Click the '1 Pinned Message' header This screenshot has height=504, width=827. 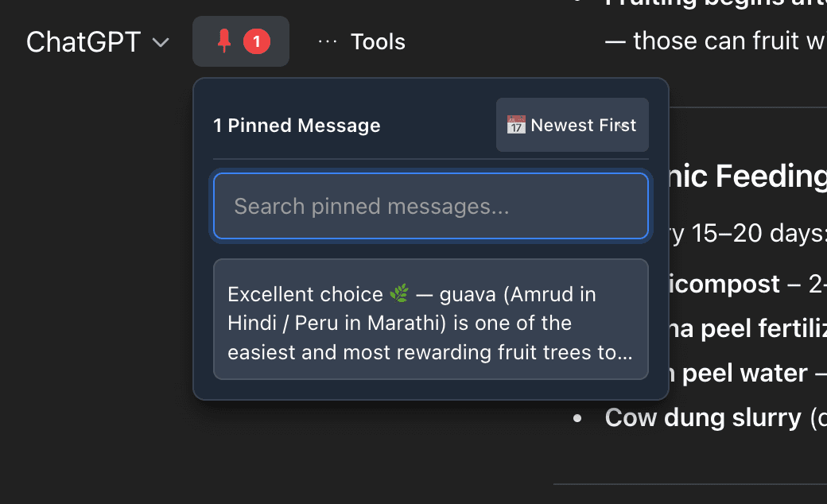click(x=297, y=125)
